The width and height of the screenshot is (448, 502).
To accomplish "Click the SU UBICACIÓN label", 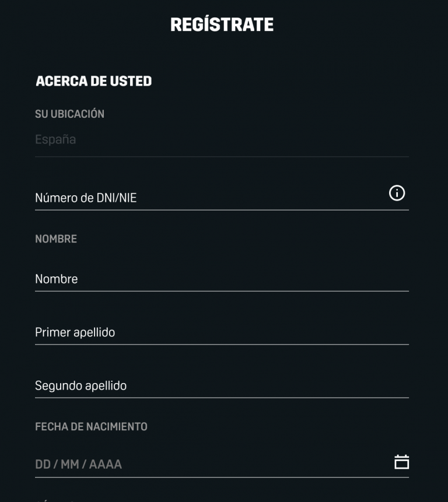I will click(70, 114).
